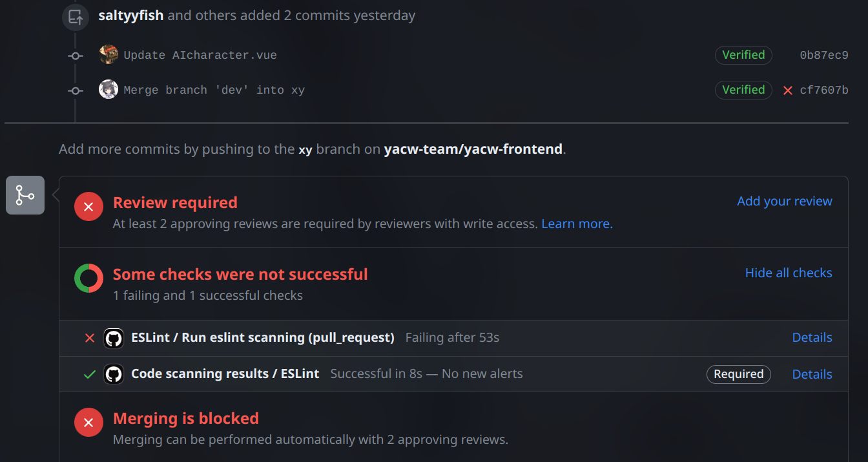The height and width of the screenshot is (462, 868).
Task: Click the Verified badge on commit 0b87ec9
Action: pos(743,55)
